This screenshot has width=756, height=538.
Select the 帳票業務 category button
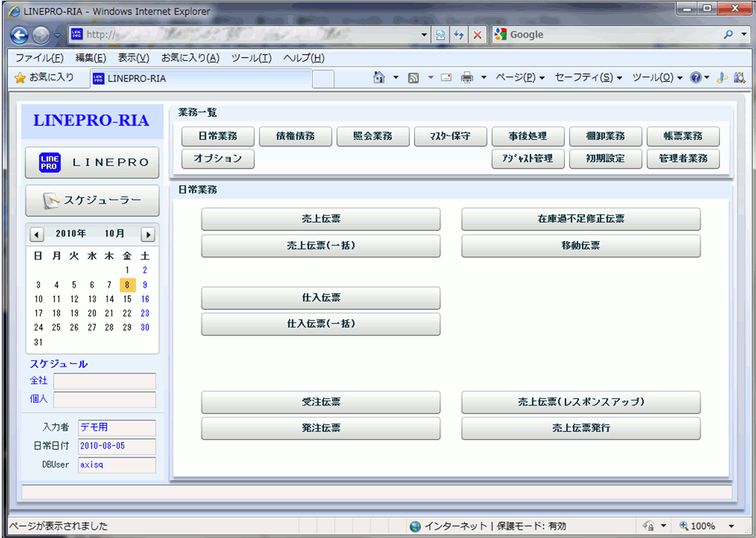[683, 136]
